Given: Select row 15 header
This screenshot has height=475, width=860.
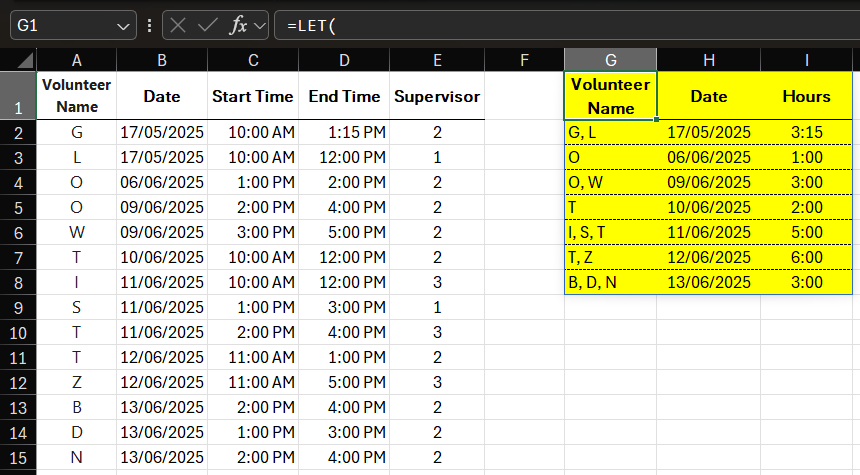Looking at the screenshot, I should coord(18,457).
